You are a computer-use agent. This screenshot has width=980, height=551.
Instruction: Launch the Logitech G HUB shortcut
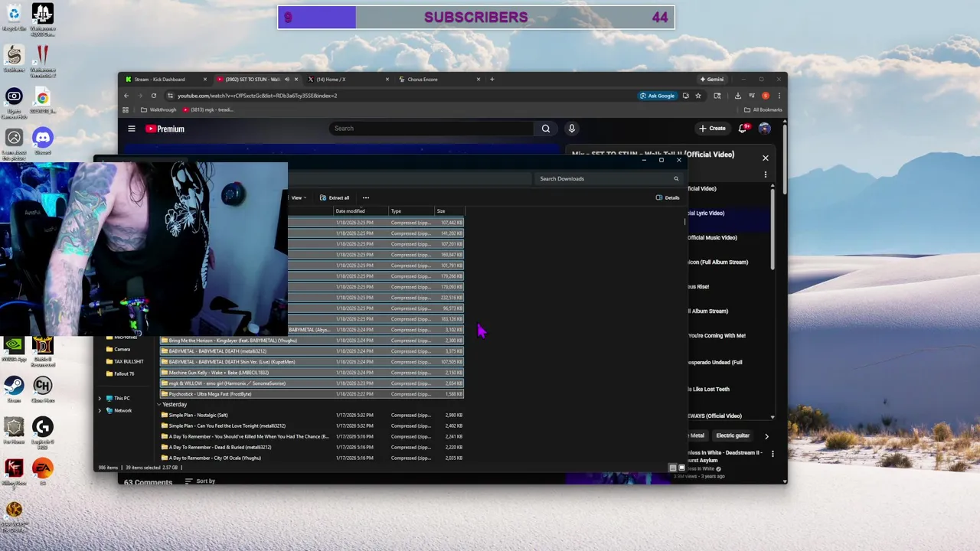pyautogui.click(x=43, y=432)
